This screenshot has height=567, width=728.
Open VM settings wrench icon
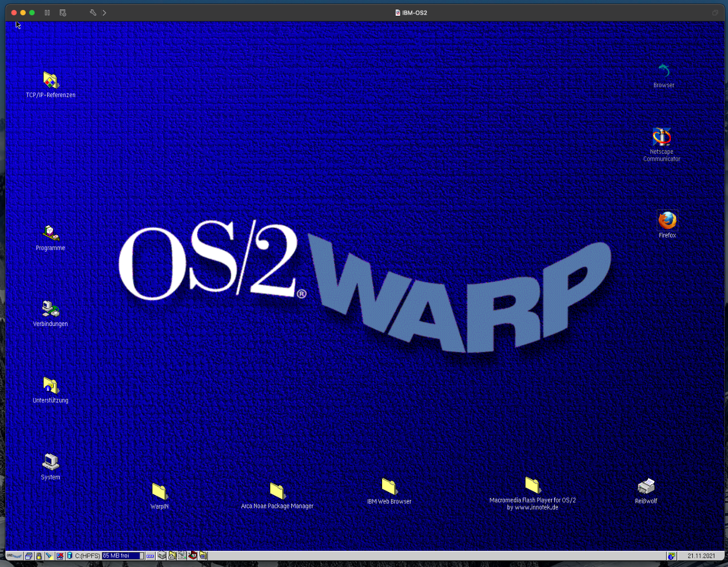coord(93,13)
